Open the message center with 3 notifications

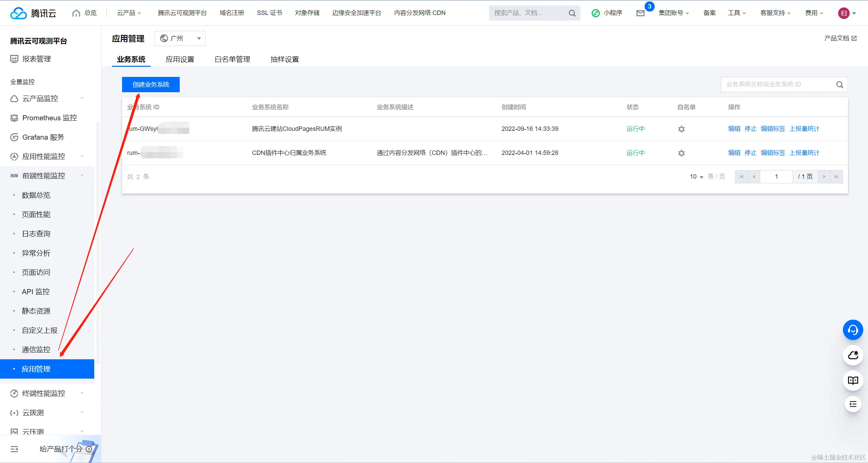pyautogui.click(x=640, y=13)
